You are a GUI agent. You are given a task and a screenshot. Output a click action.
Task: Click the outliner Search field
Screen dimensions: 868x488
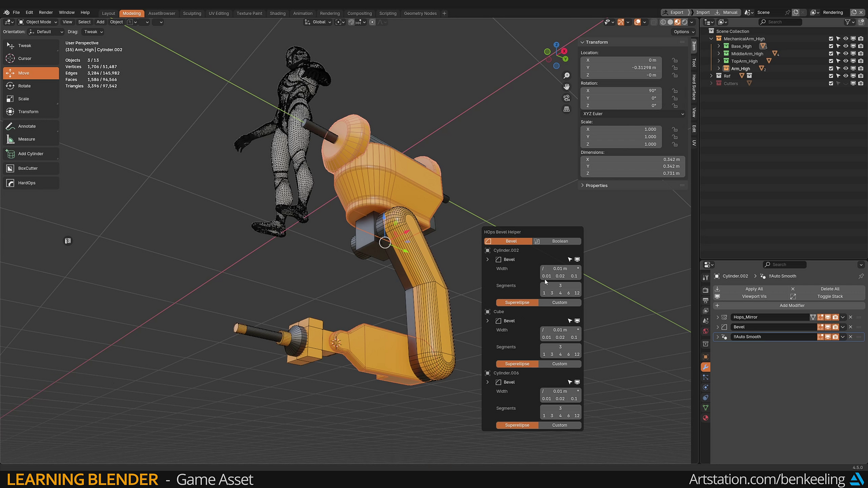tap(780, 22)
